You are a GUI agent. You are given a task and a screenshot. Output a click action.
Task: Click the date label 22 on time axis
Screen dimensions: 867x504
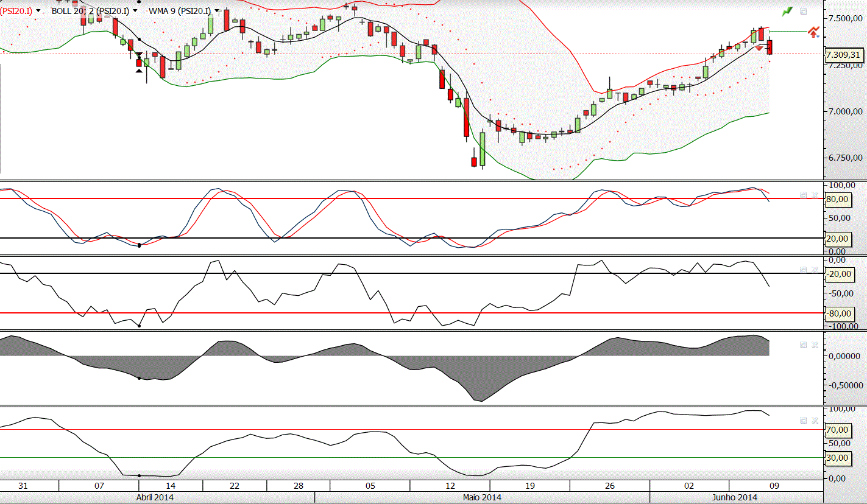tap(235, 486)
